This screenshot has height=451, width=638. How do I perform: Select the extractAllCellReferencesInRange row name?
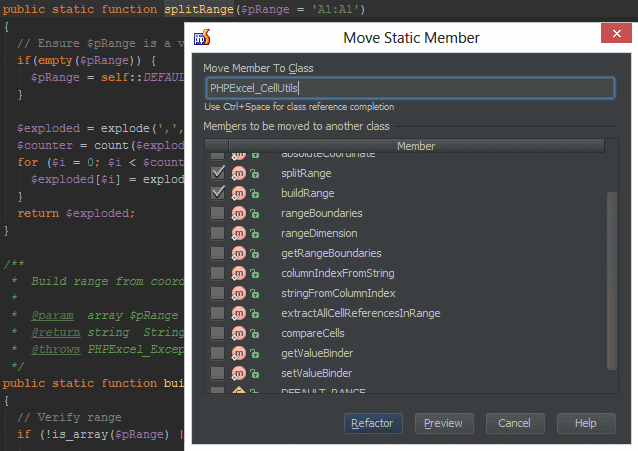[x=361, y=313]
